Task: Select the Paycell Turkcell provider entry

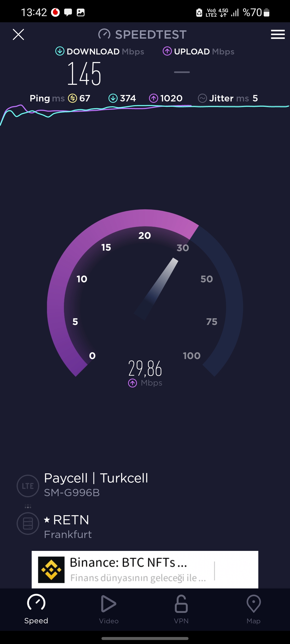Action: point(96,485)
